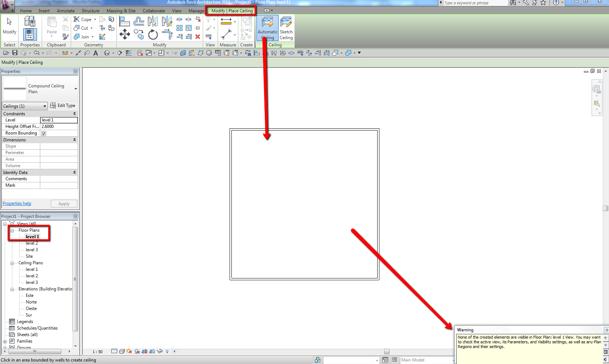Save project with the floppy disk icon
Screen dimensions: 609x364
(x=15, y=53)
